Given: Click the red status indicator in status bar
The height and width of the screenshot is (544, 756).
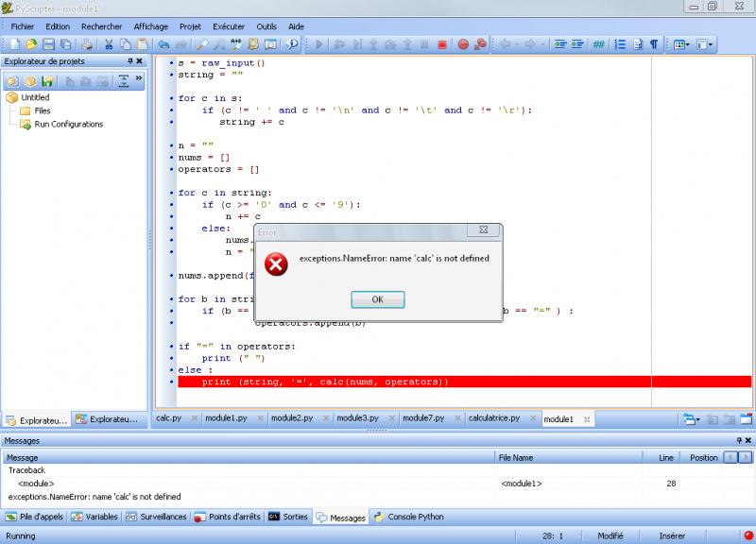Looking at the screenshot, I should [748, 535].
